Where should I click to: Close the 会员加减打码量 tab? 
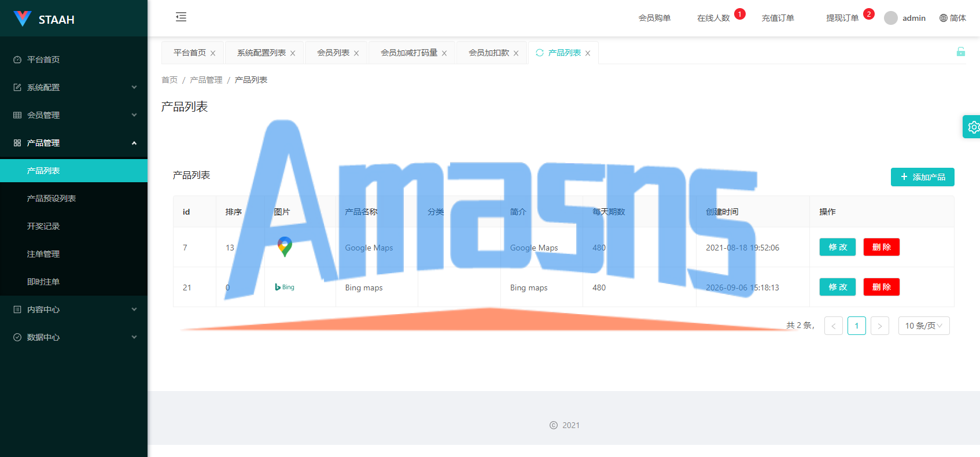coord(444,53)
